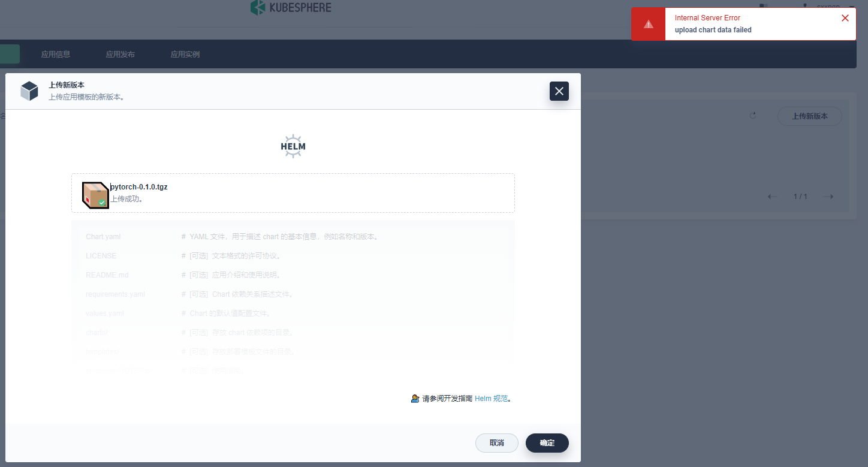Click the developer avatar icon beside Helm note

point(415,398)
